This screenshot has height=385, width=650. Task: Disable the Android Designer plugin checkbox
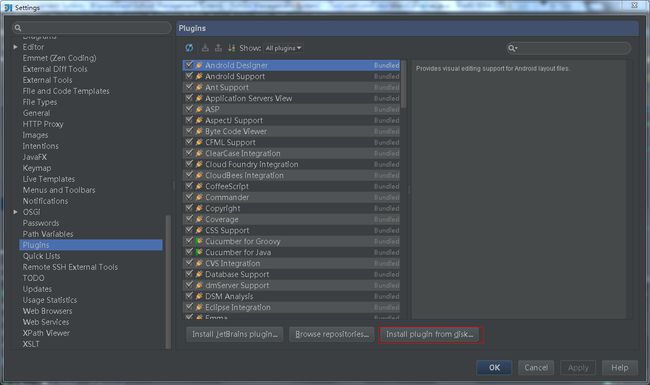(x=189, y=65)
